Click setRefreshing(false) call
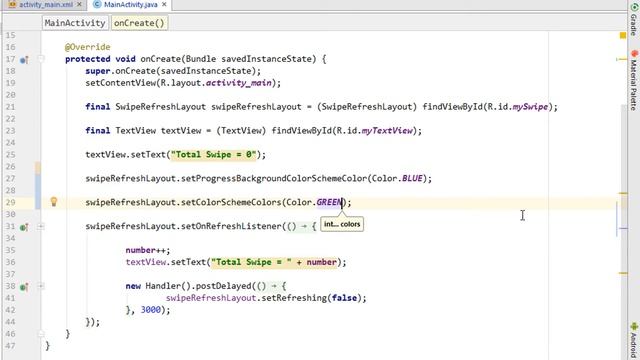This screenshot has width=640, height=360. (x=311, y=298)
